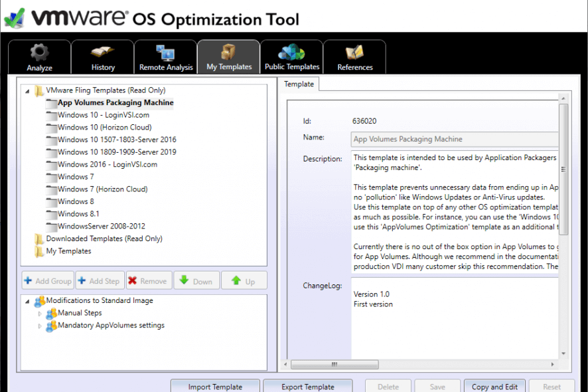Click inside the Description text box
This screenshot has height=392, width=588.
455,212
